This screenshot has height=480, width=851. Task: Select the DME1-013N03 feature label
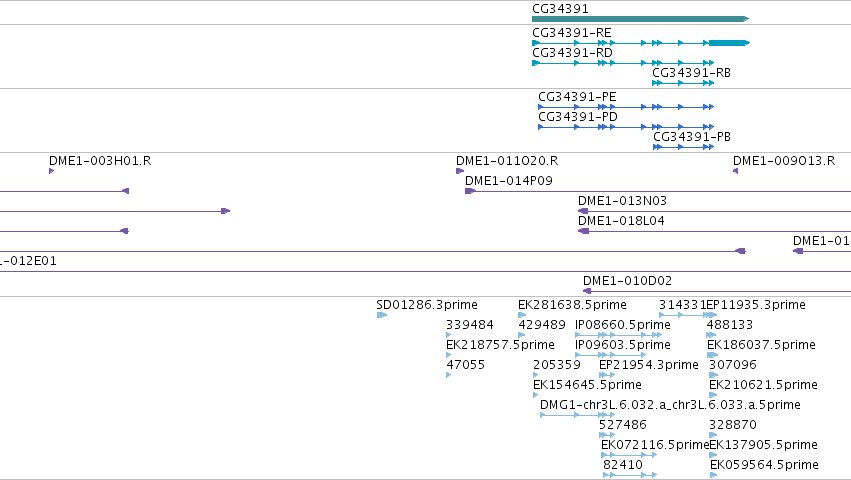click(623, 201)
